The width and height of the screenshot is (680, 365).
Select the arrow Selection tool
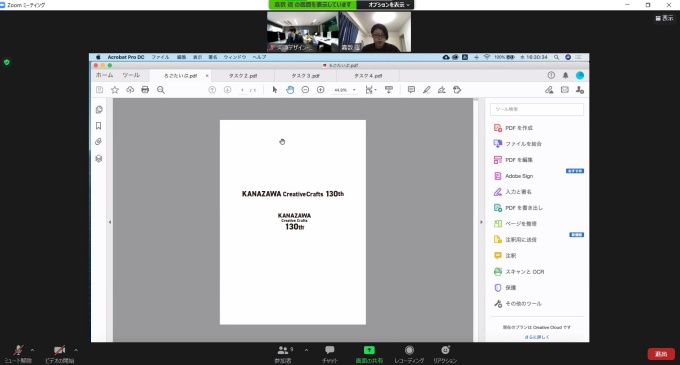coord(275,90)
